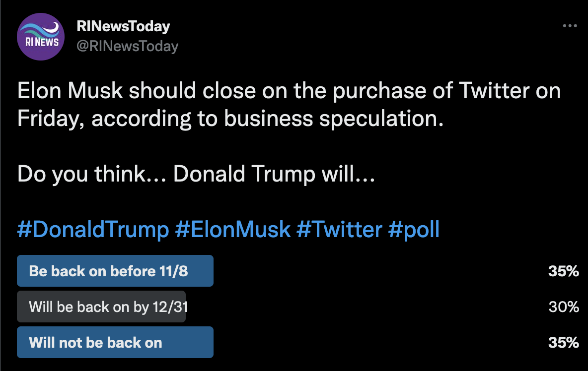Click the 35% result beside "Will not be back on"
The image size is (588, 371).
click(x=564, y=343)
